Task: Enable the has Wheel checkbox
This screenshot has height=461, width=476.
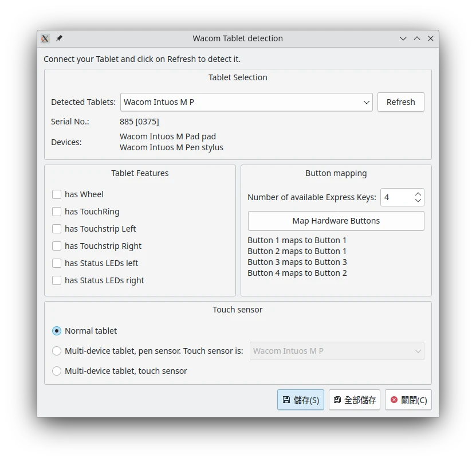Action: click(57, 194)
